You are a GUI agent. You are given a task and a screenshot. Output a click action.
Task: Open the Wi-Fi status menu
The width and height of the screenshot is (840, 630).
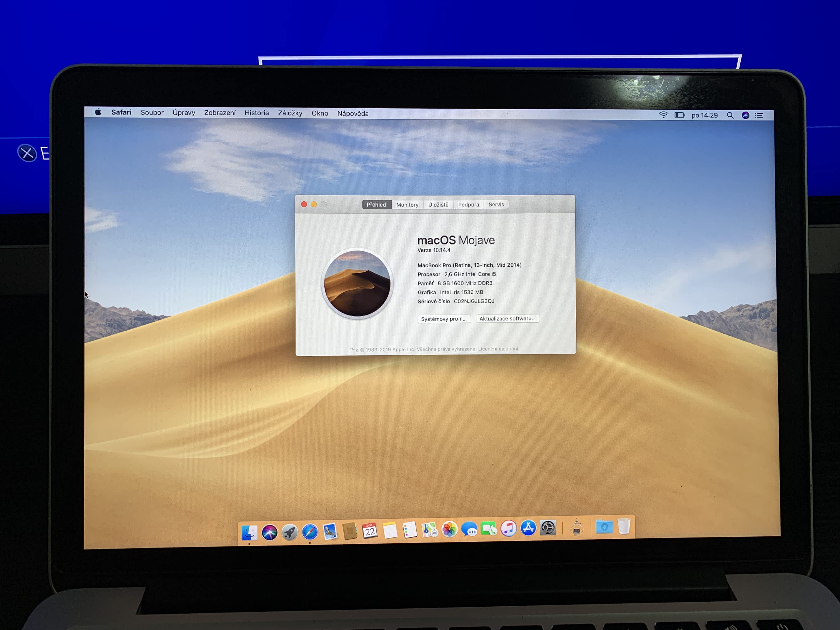click(663, 115)
